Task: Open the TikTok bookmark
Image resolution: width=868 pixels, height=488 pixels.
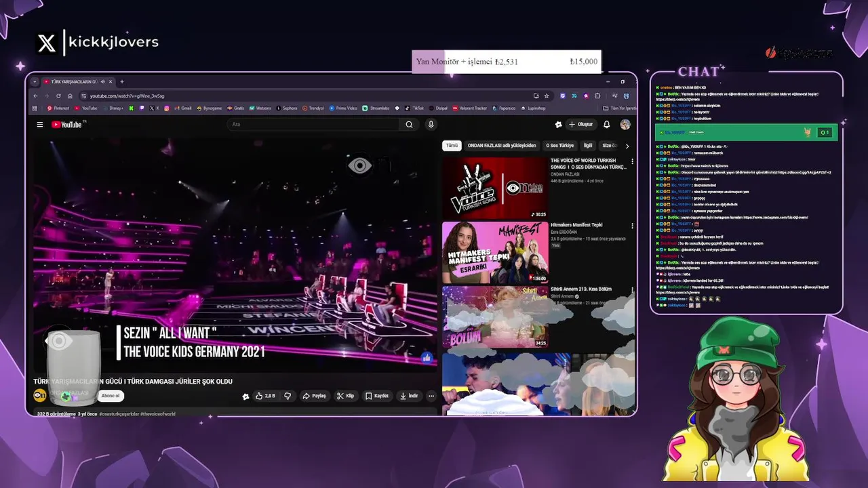Action: pos(415,108)
